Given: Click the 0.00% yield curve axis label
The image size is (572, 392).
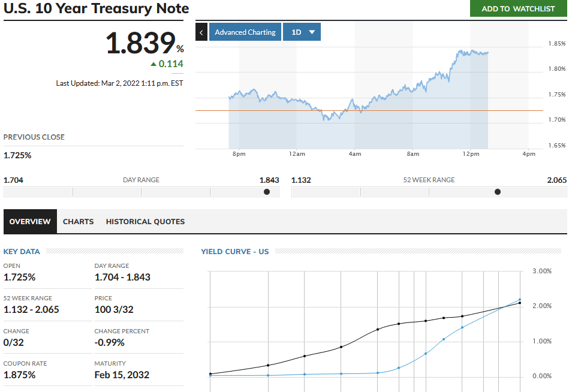Looking at the screenshot, I should [542, 376].
